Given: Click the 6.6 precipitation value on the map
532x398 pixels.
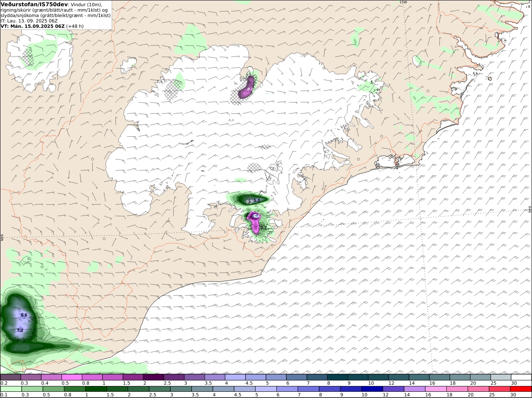Looking at the screenshot, I should point(24,315).
